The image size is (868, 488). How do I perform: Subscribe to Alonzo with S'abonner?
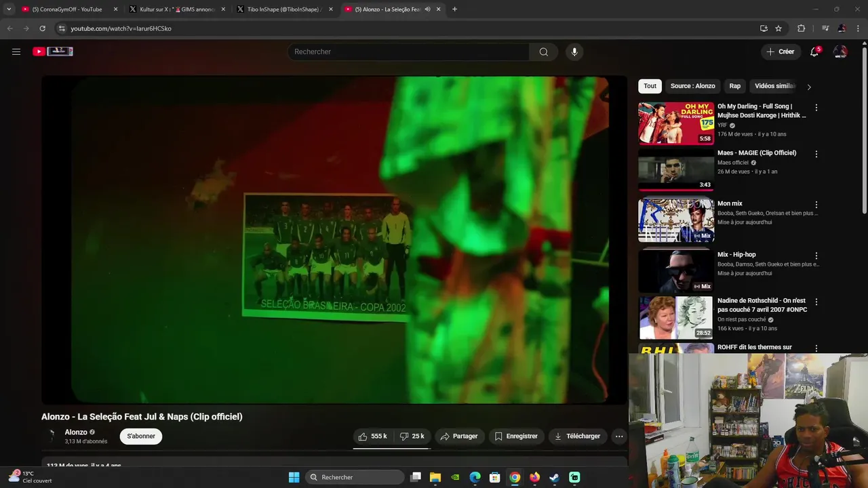click(x=141, y=436)
